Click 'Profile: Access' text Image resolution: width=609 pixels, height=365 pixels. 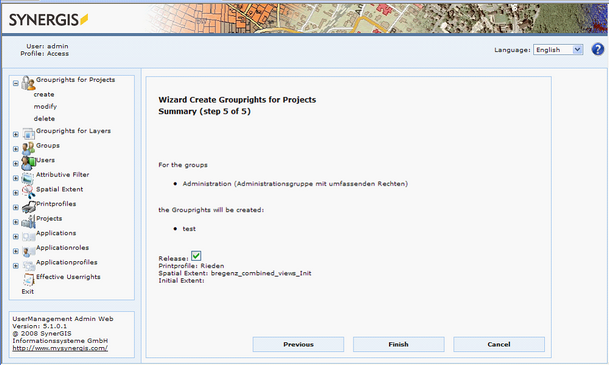(x=45, y=54)
